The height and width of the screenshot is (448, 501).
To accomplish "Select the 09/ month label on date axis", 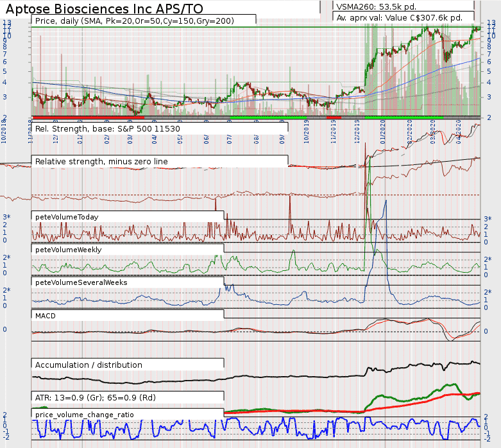I will [x=282, y=139].
